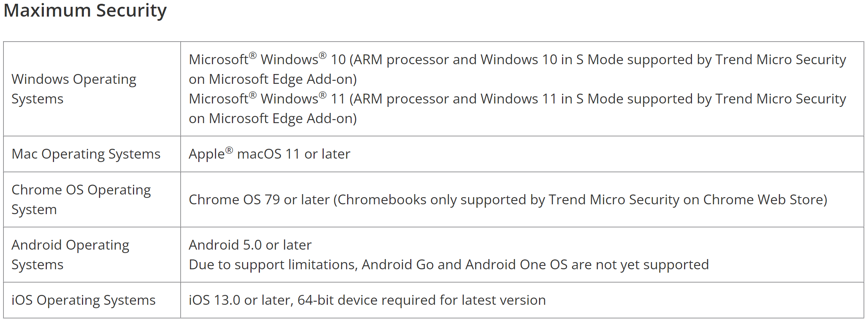Click the Mac Operating Systems cell

(86, 154)
